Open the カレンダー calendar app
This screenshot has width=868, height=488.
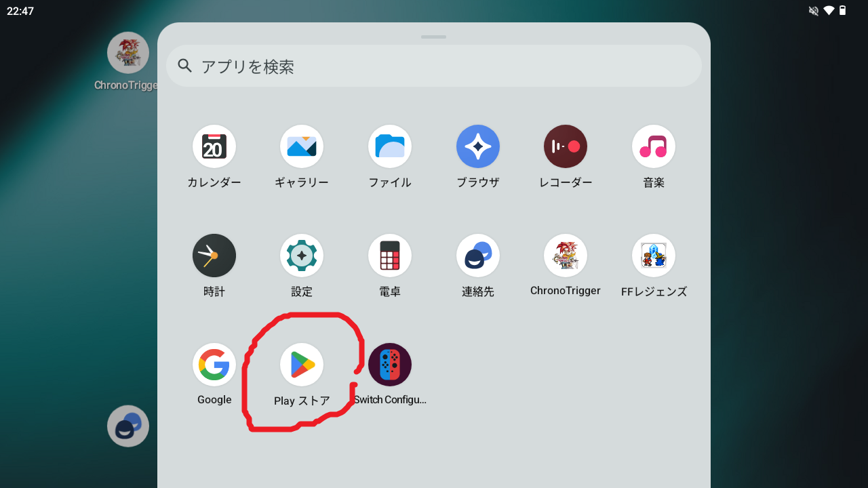214,146
